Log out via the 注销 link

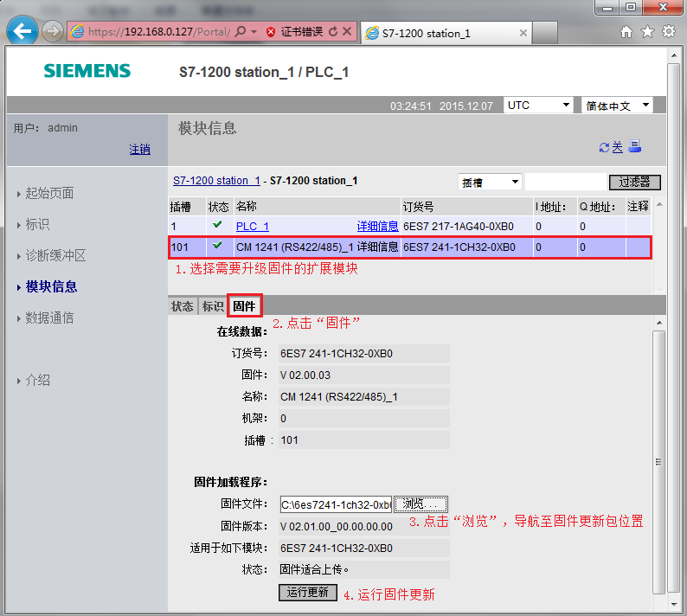[140, 150]
